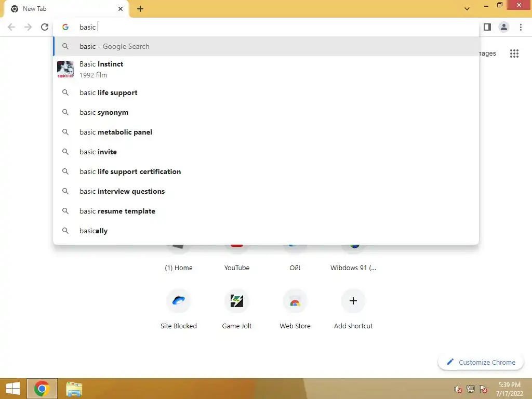532x399 pixels.
Task: Select basic metabolic panel suggestion
Action: (x=266, y=132)
